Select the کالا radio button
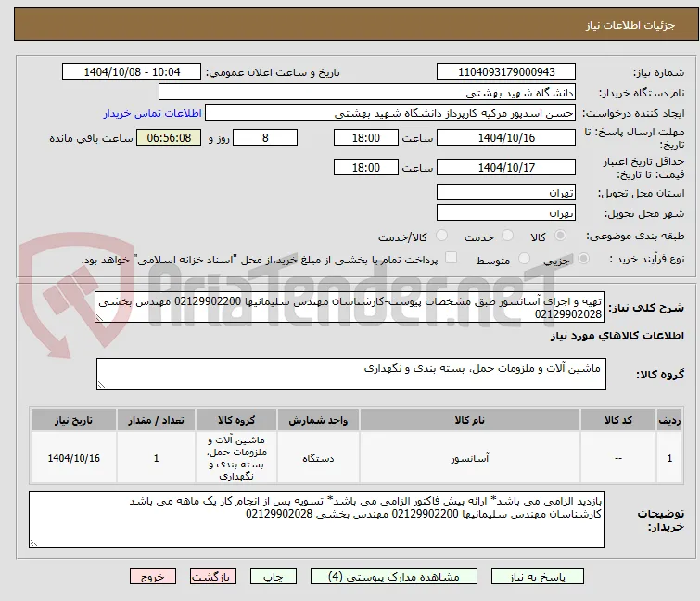 tap(560, 236)
